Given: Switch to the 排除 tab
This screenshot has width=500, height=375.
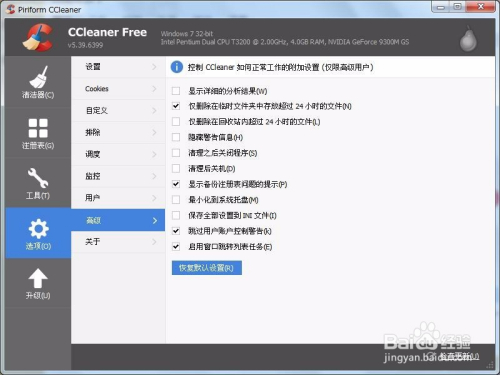Looking at the screenshot, I should pos(118,132).
